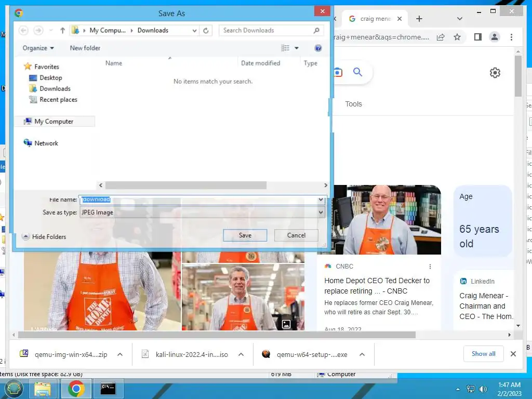
Task: Open CNBC result more options dots
Action: tap(430, 267)
